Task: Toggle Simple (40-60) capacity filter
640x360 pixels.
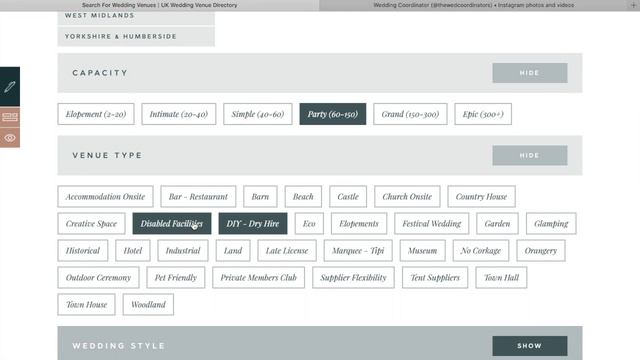Action: [258, 114]
